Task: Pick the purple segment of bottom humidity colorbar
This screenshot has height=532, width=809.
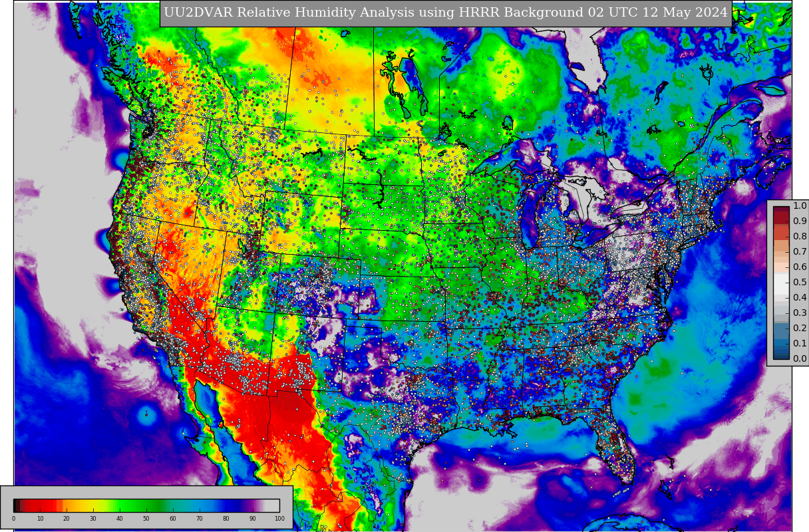Action: [251, 505]
